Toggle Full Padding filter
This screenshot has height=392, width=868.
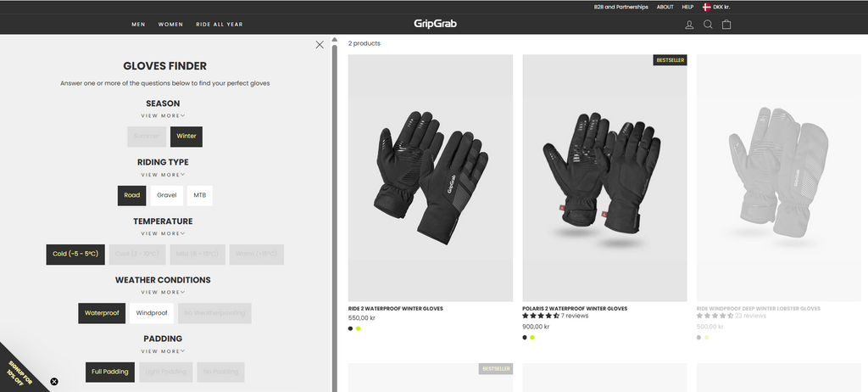[110, 372]
